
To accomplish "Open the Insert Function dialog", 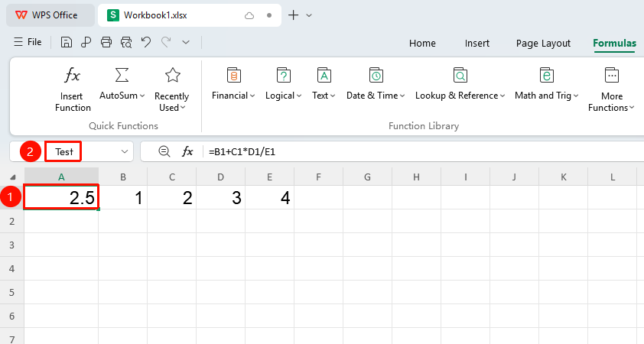I will coord(73,89).
